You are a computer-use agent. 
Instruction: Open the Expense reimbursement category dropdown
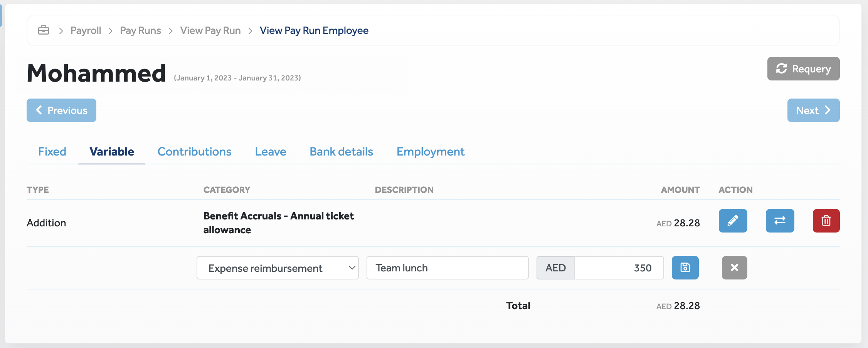[278, 268]
